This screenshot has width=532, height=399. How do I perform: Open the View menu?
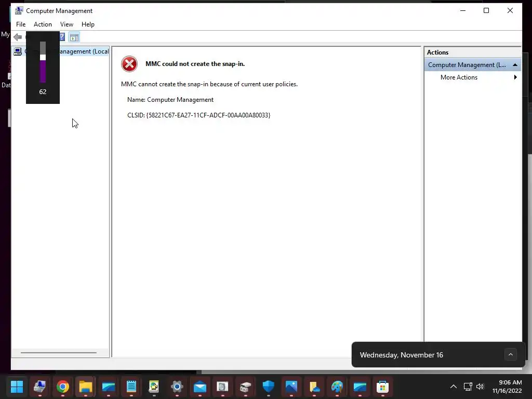[x=66, y=24]
